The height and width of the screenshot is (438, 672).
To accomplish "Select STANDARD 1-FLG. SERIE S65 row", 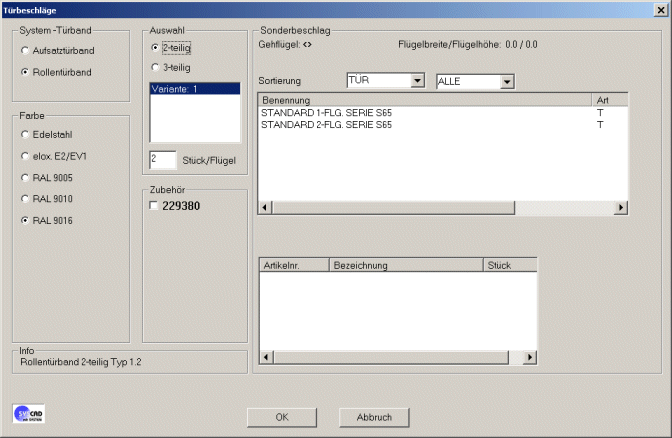I will (326, 113).
